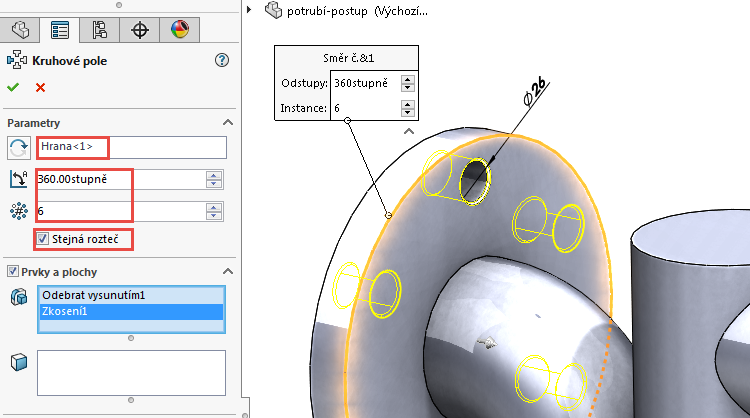Increase the Instance value in callout

point(408,104)
